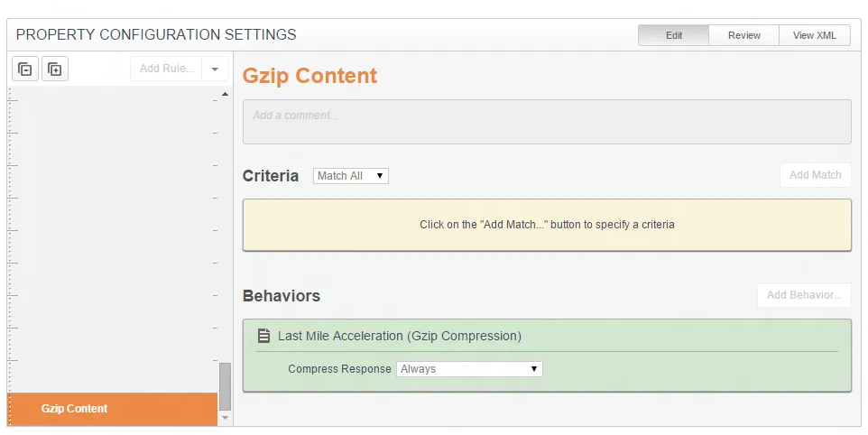This screenshot has width=868, height=435.
Task: Click the Gzip Compression behavior document icon
Action: click(264, 336)
